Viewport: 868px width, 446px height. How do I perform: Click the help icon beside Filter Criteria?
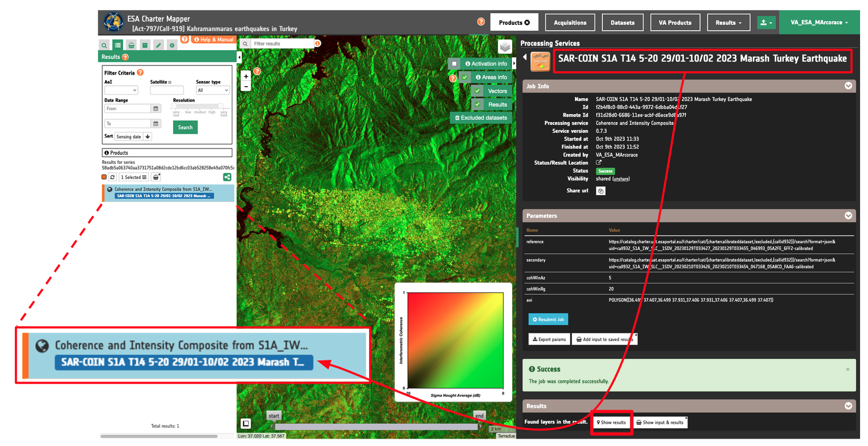(x=140, y=72)
